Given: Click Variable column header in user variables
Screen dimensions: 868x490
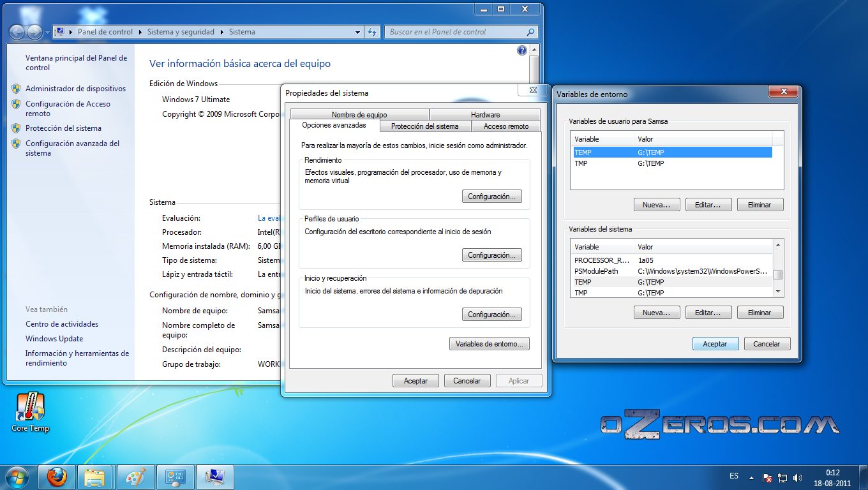Looking at the screenshot, I should pyautogui.click(x=602, y=139).
